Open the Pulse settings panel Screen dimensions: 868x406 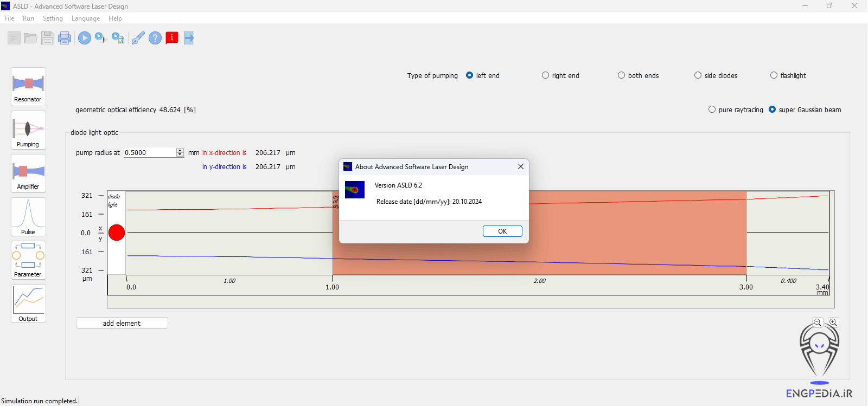click(28, 217)
